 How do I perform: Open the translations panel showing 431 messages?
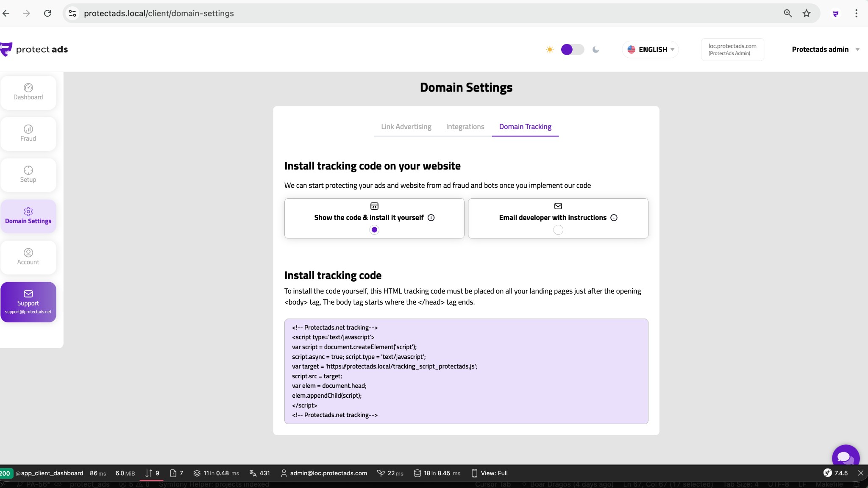259,473
